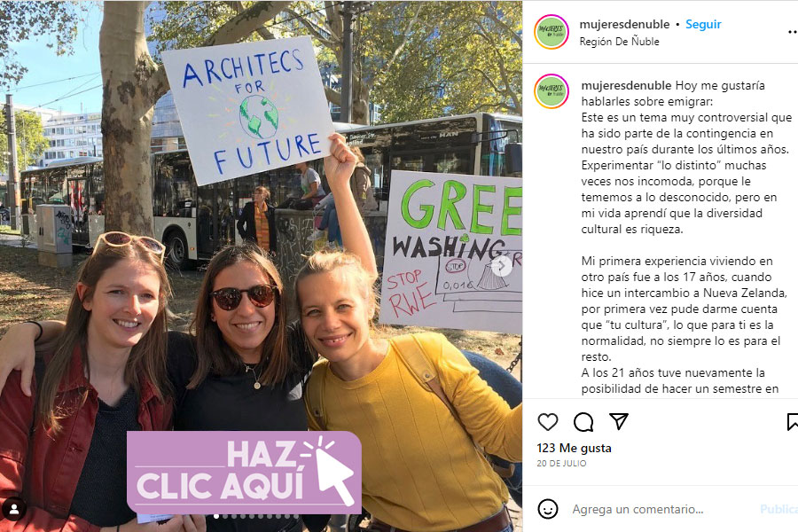
Task: Save the post with the bookmark icon
Action: (x=792, y=422)
